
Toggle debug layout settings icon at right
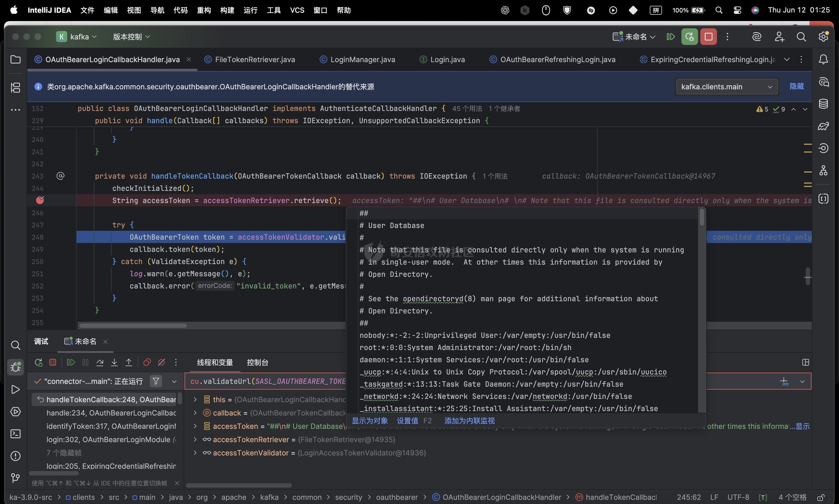pyautogui.click(x=805, y=362)
